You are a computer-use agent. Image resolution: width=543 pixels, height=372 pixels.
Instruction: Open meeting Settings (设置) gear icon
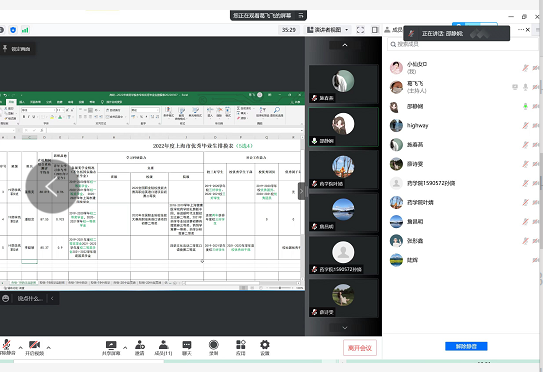click(x=265, y=348)
